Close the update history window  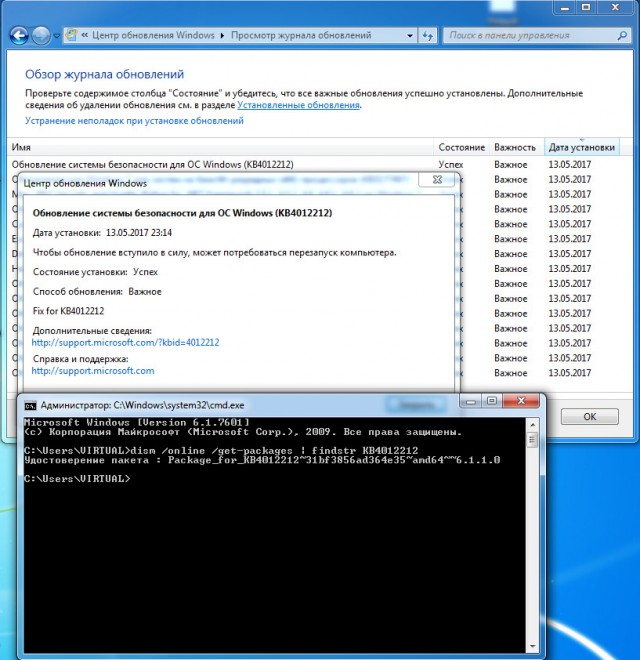[x=615, y=7]
